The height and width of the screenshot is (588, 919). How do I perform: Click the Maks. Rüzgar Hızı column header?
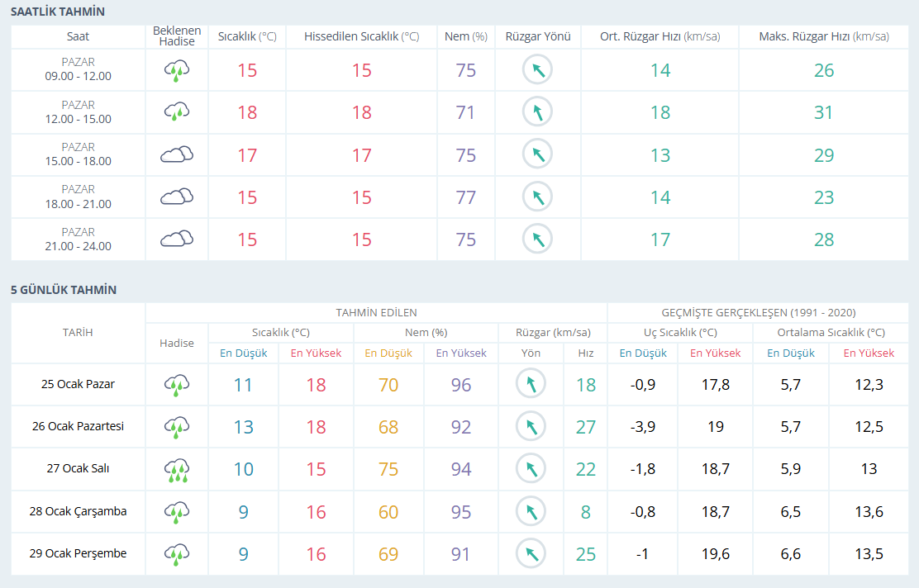823,36
